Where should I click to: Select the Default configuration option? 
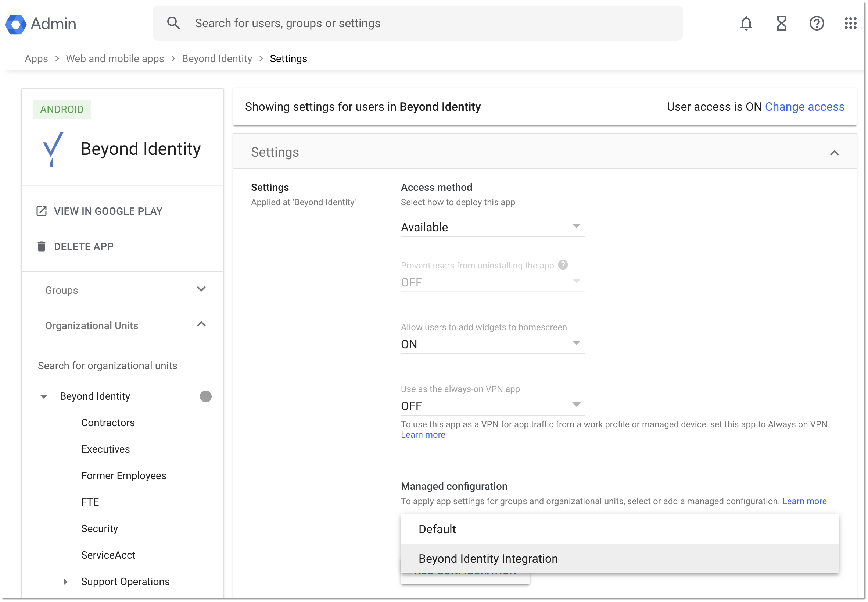coord(437,529)
